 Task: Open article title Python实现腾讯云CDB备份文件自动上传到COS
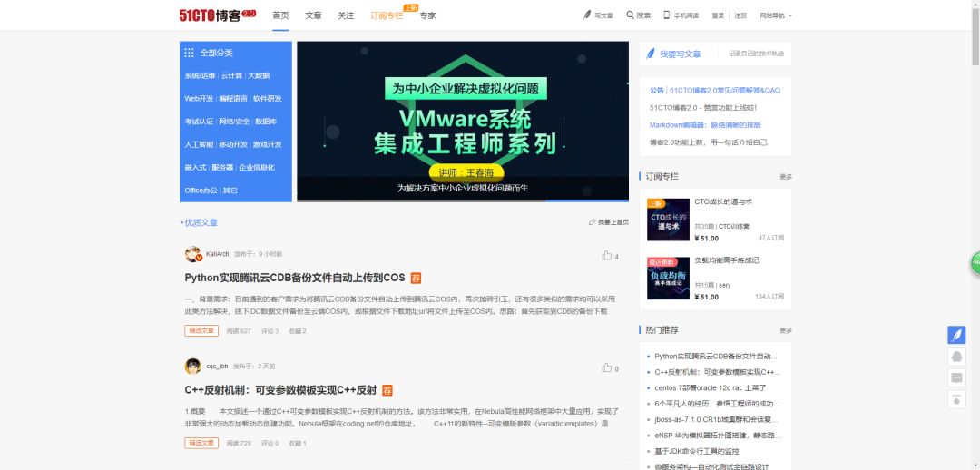point(295,278)
